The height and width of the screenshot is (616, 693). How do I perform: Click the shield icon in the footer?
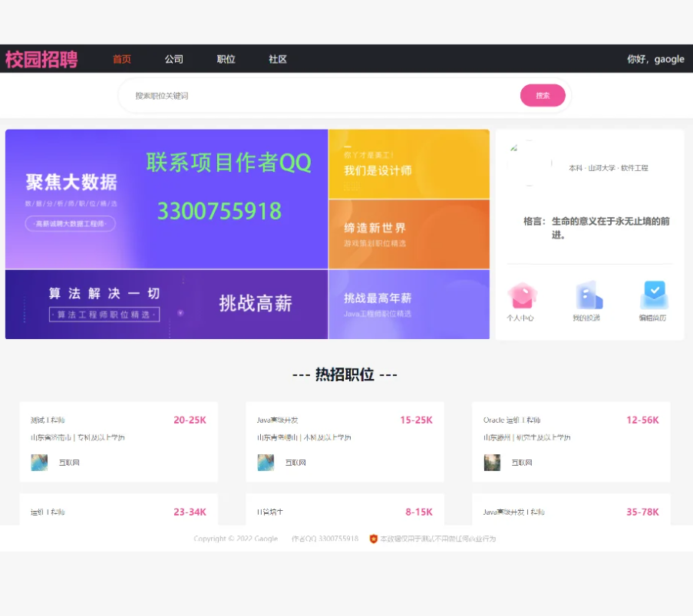374,539
